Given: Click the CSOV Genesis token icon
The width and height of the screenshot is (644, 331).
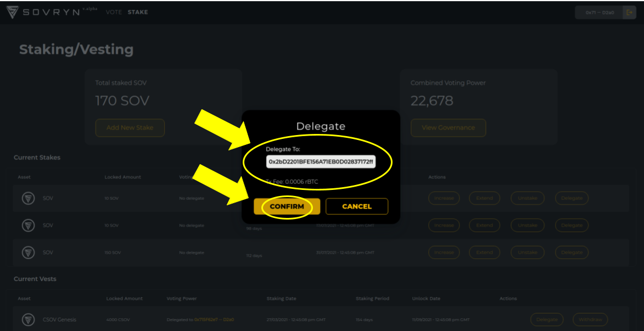Looking at the screenshot, I should pyautogui.click(x=28, y=319).
